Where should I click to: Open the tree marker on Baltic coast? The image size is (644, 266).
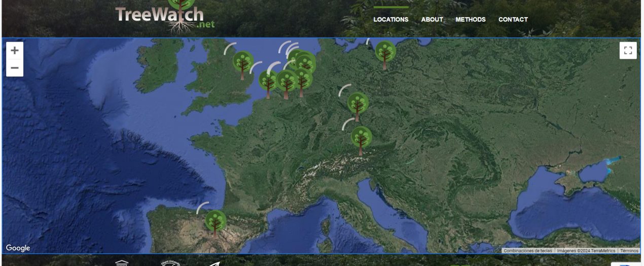pyautogui.click(x=385, y=53)
